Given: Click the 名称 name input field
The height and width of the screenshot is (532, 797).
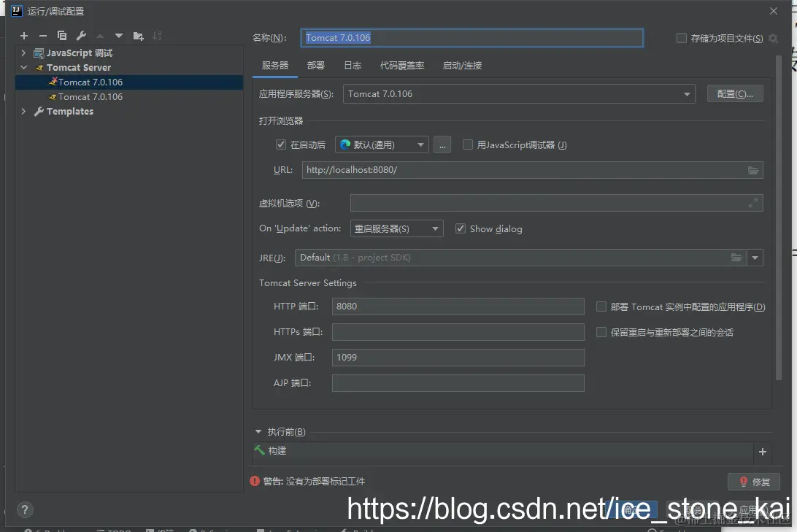Looking at the screenshot, I should 471,38.
